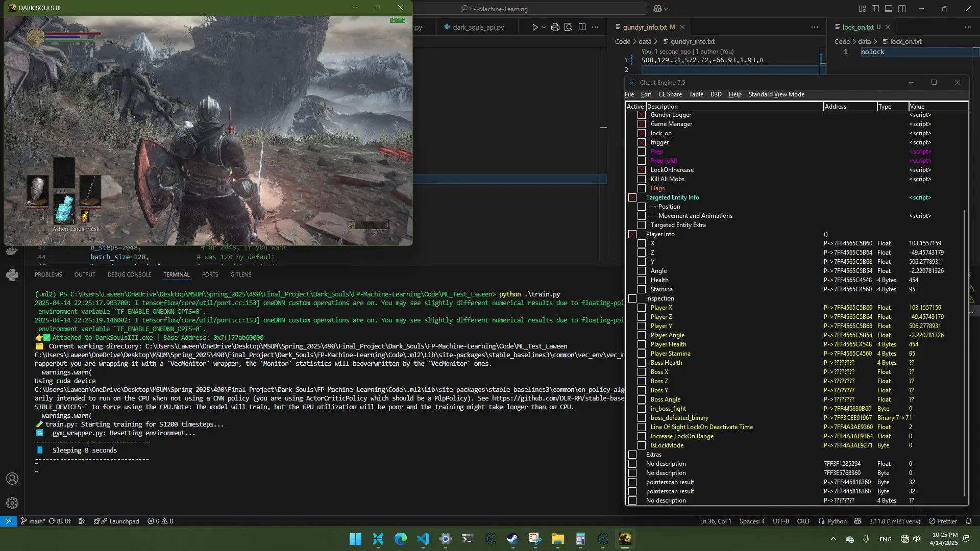This screenshot has height=551, width=980.
Task: Collapse the Targeted Entity Info group
Action: 632,197
